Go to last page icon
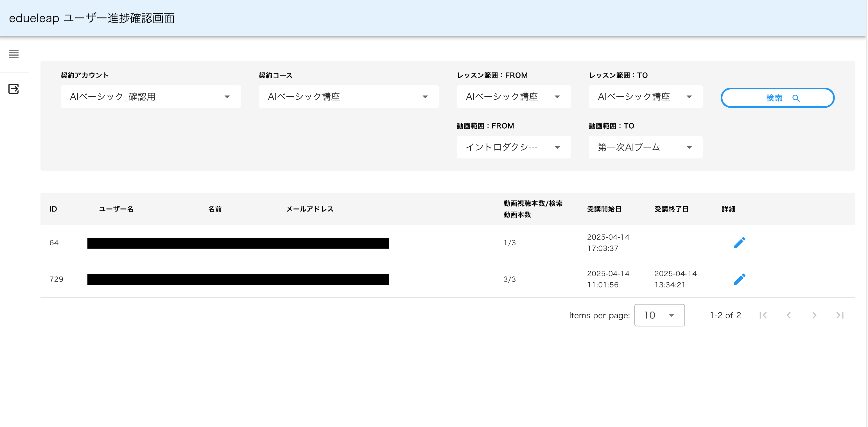Image resolution: width=868 pixels, height=427 pixels. click(x=840, y=315)
